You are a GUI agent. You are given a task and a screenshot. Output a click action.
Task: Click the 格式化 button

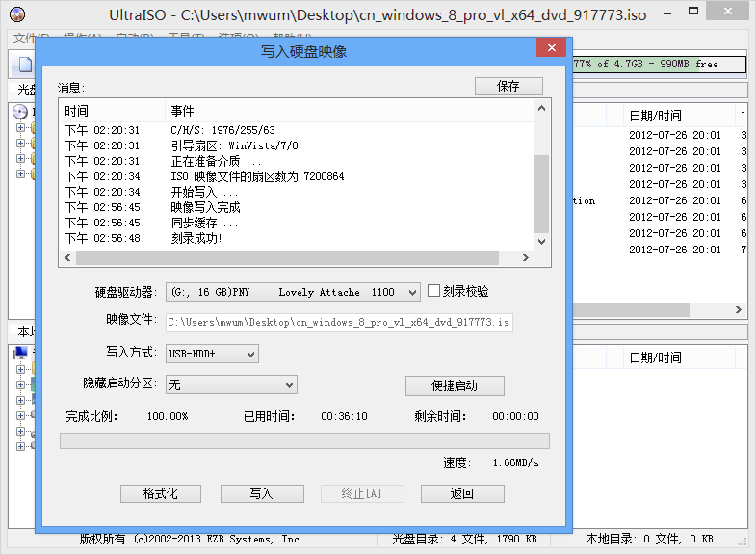161,493
